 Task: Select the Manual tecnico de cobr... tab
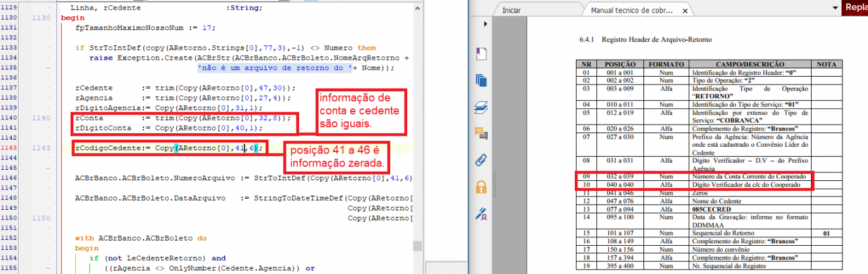633,10
